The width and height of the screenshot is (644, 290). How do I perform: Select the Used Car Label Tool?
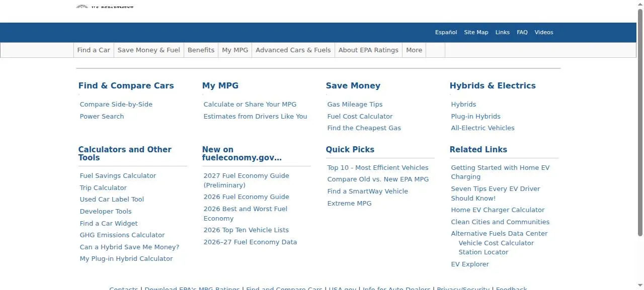(112, 200)
